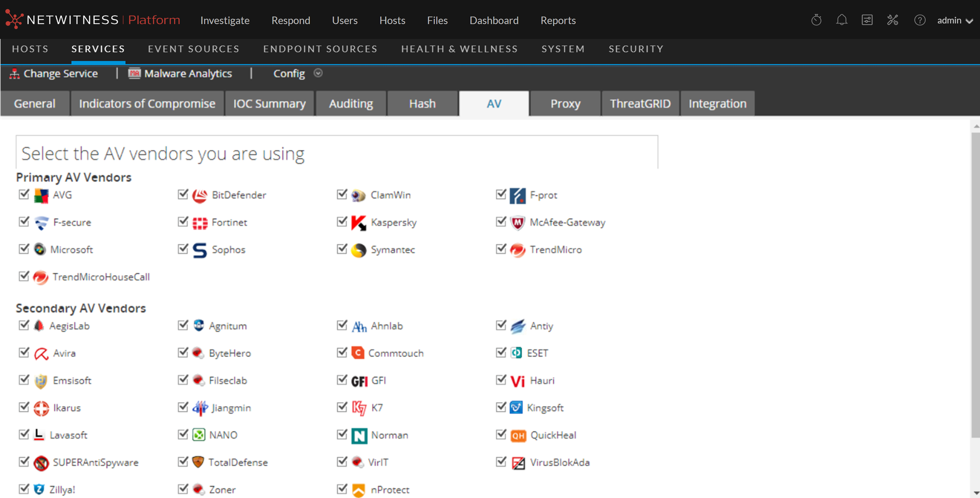Image resolution: width=980 pixels, height=498 pixels.
Task: Click the preferences panel icon in header
Action: point(867,20)
